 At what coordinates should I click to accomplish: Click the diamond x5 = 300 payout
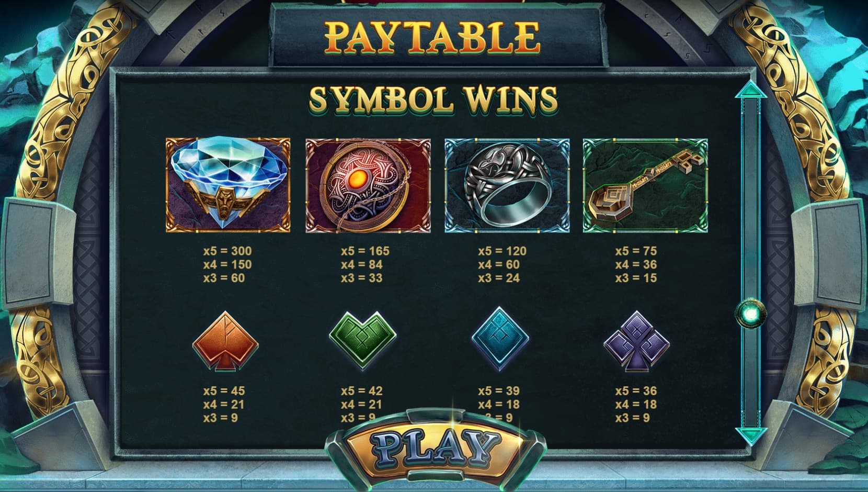point(227,251)
